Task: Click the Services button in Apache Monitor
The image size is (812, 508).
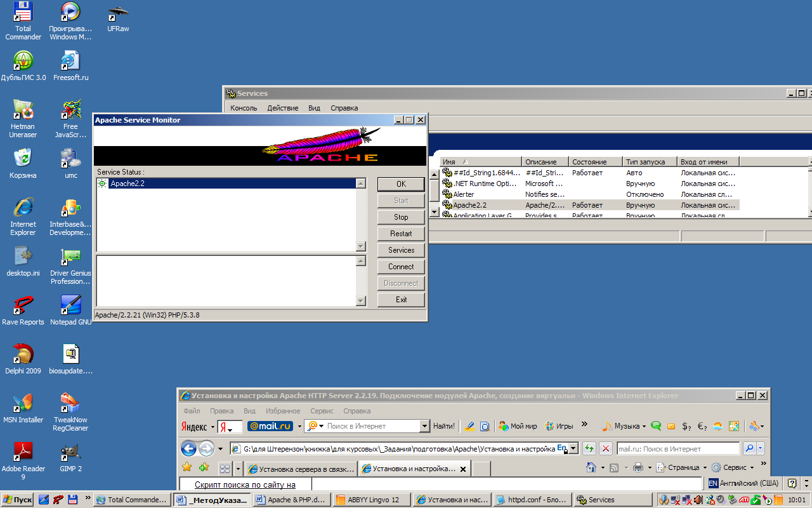Action: [x=401, y=250]
